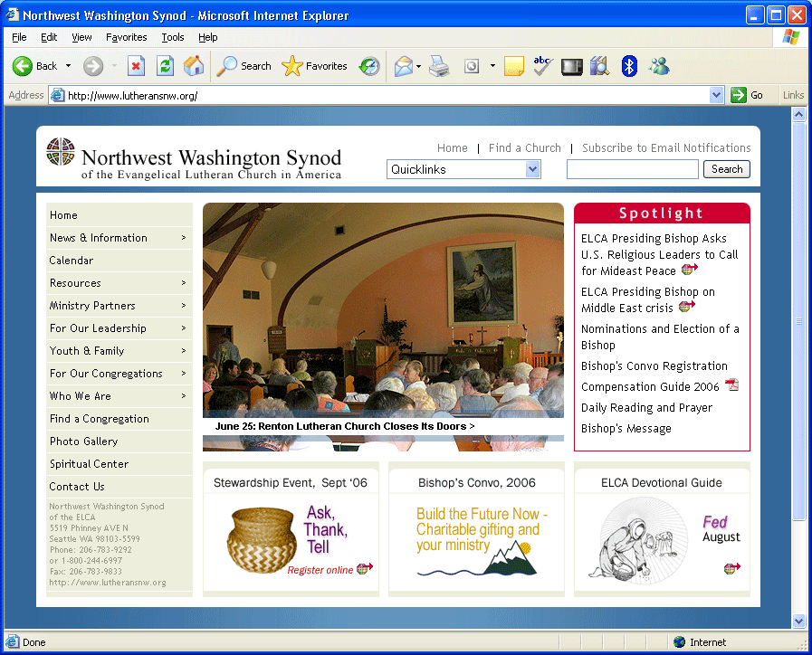The height and width of the screenshot is (655, 812).
Task: Click the Stop loading icon
Action: coord(136,66)
